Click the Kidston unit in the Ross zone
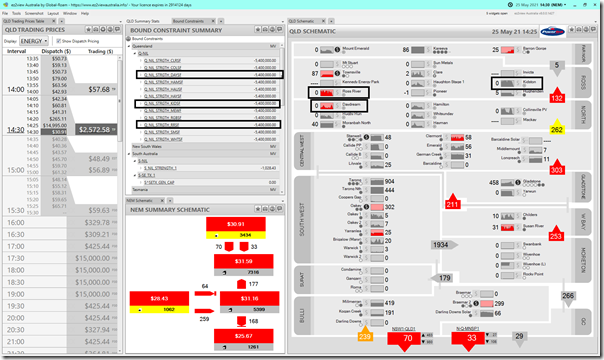 (x=517, y=83)
